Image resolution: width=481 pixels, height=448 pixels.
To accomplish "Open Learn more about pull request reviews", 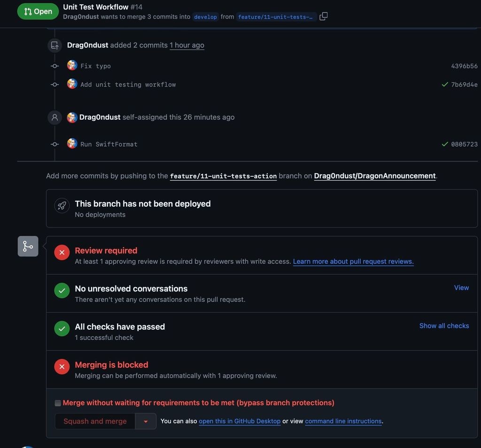I will 353,262.
